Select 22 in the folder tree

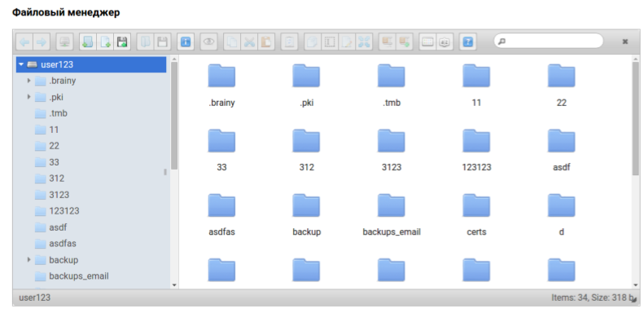(x=55, y=146)
